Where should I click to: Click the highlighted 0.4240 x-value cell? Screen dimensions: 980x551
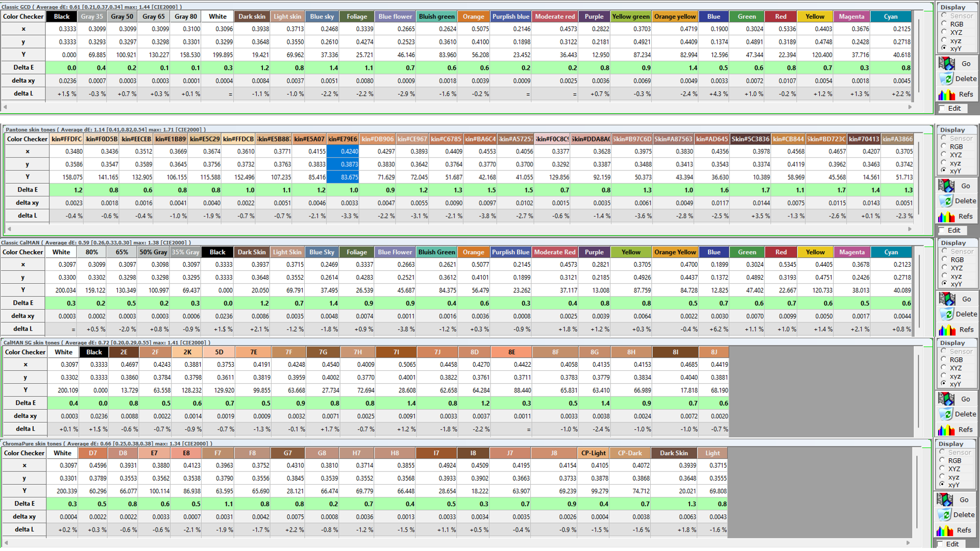[x=343, y=152]
